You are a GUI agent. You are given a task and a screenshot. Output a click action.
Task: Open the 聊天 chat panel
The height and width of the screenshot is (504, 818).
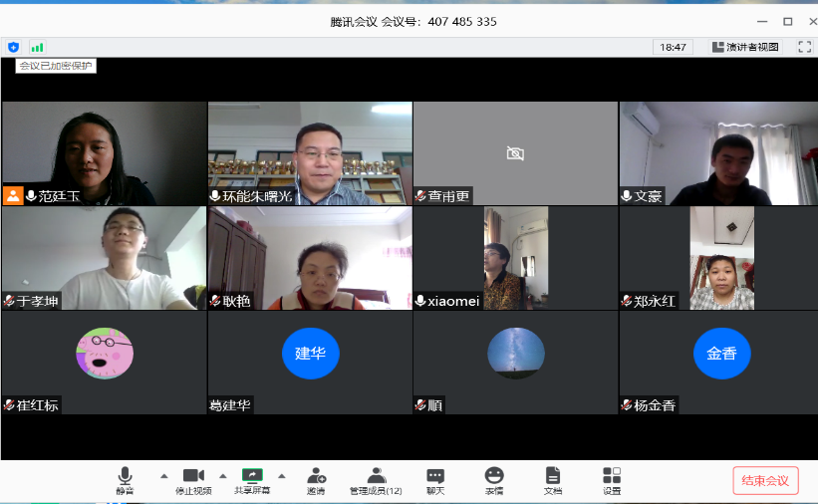[x=435, y=480]
